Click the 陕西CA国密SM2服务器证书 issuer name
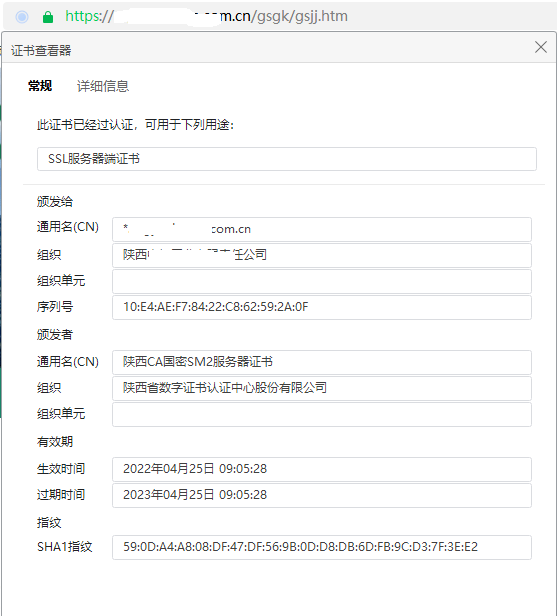Image resolution: width=557 pixels, height=616 pixels. (322, 362)
